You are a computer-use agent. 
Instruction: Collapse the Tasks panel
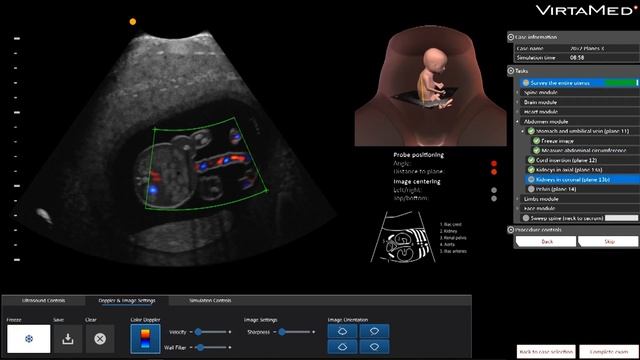coord(511,71)
